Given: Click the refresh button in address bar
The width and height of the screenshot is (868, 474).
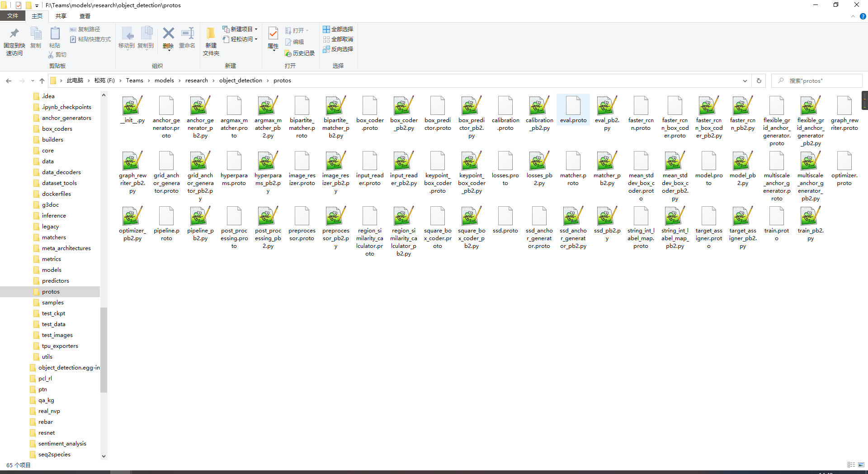Looking at the screenshot, I should coord(759,81).
